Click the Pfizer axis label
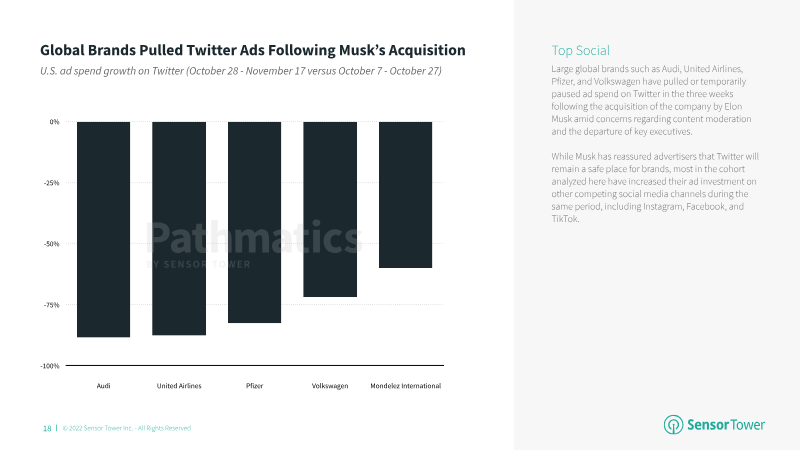The height and width of the screenshot is (450, 800). [255, 386]
